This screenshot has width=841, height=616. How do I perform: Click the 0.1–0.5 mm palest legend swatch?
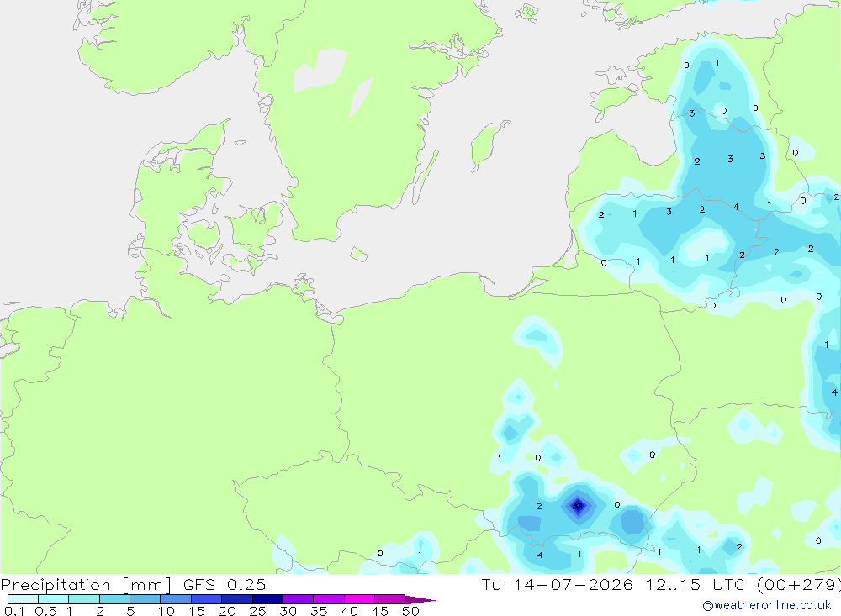pyautogui.click(x=23, y=599)
